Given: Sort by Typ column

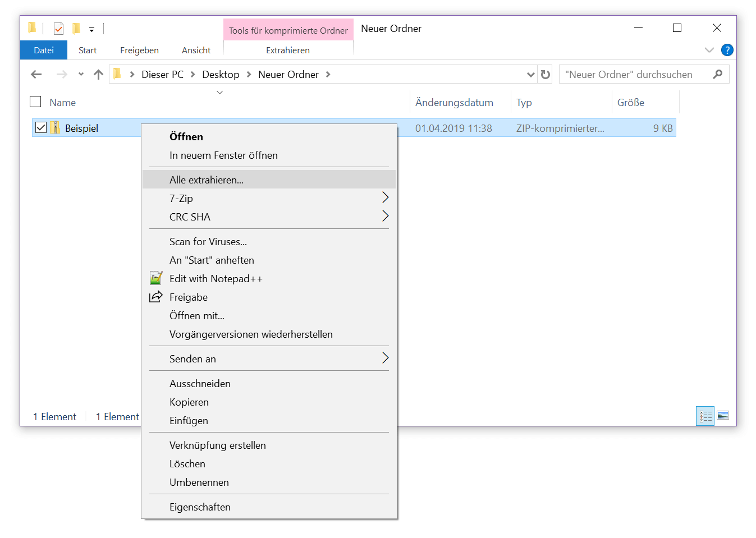Looking at the screenshot, I should (524, 103).
